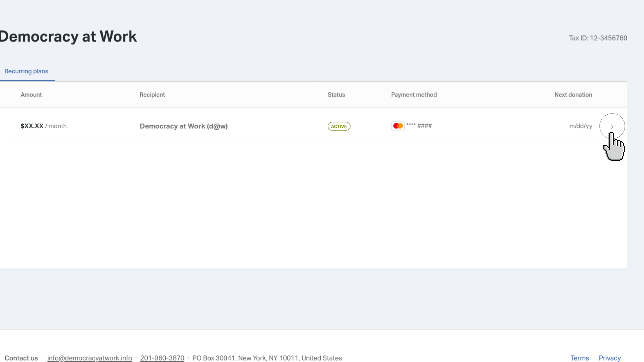Select the Recipient column header
The width and height of the screenshot is (644, 362).
152,95
